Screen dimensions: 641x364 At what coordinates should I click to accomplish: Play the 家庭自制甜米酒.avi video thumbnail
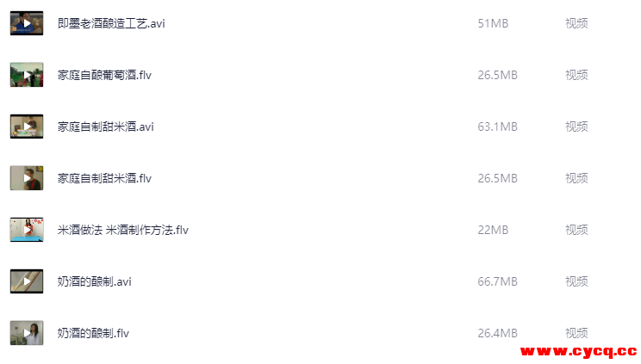pos(27,126)
